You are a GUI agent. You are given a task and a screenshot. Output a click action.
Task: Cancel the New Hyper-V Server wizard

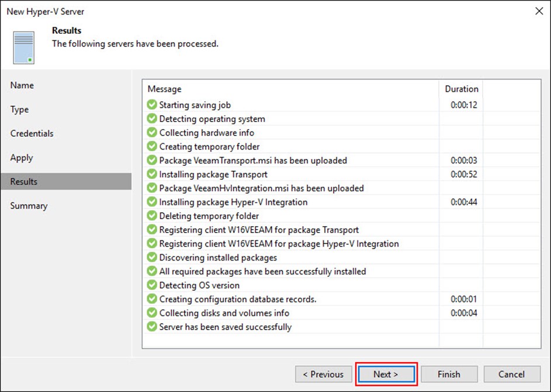[512, 374]
